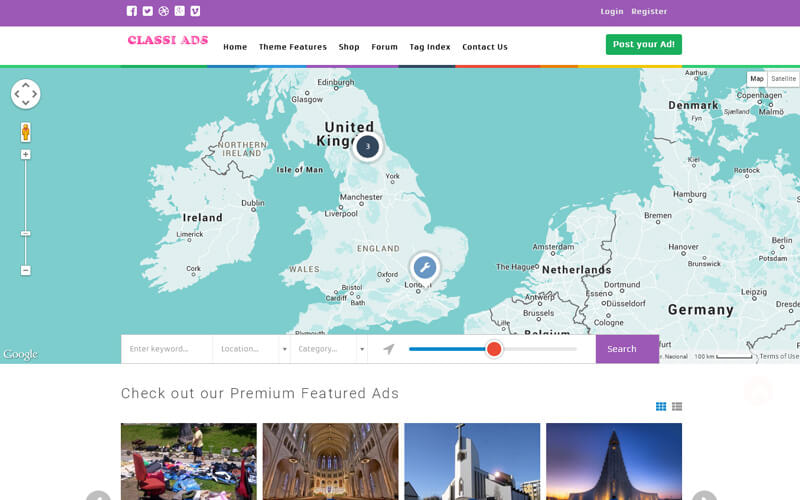Click the Check out our Premium Featured Ads heading

pos(260,393)
